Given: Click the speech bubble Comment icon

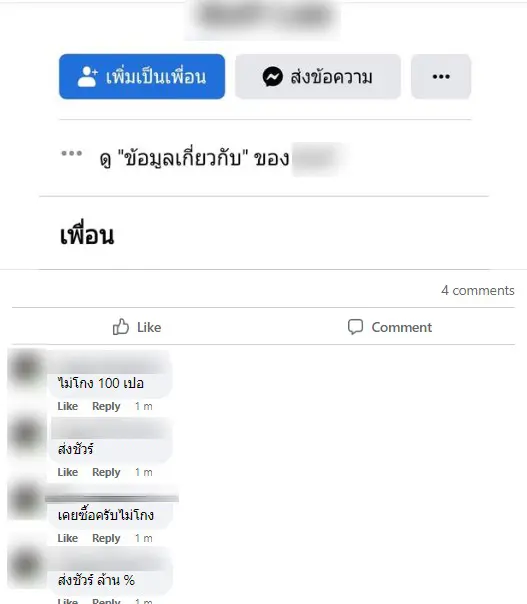Looking at the screenshot, I should click(x=355, y=327).
